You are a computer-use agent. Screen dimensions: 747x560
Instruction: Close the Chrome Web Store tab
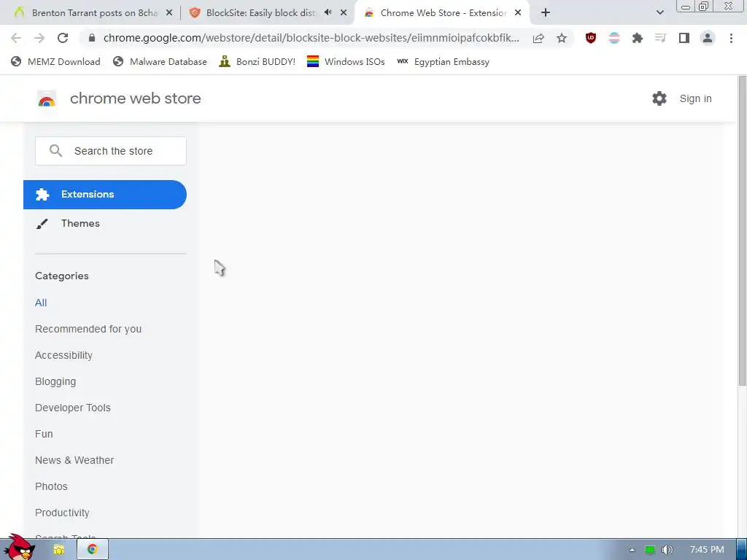tap(518, 13)
